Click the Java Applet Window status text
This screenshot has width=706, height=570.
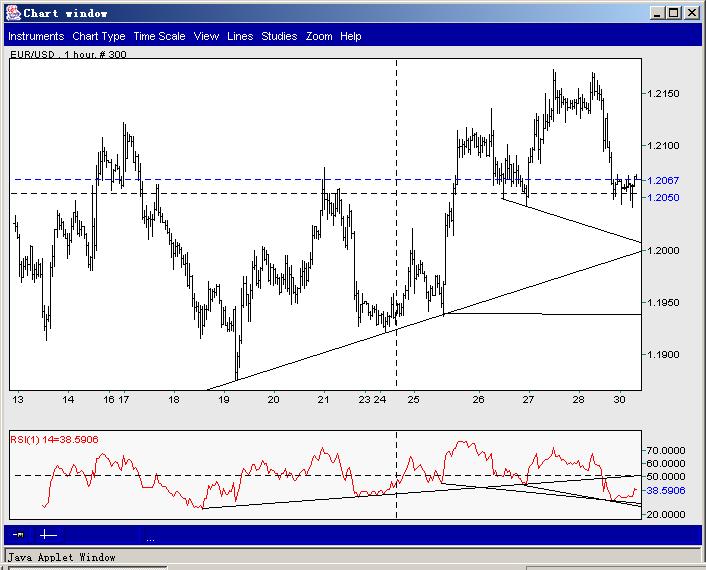62,557
